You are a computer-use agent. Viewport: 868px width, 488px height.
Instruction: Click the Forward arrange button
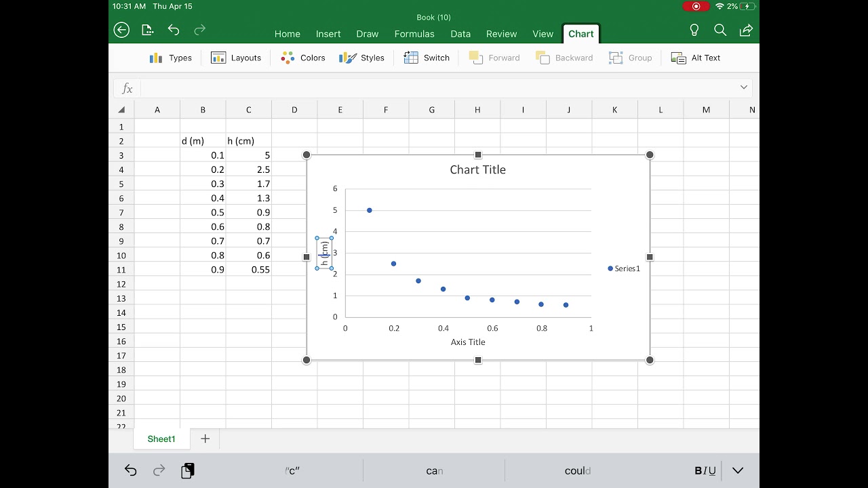[x=494, y=58]
